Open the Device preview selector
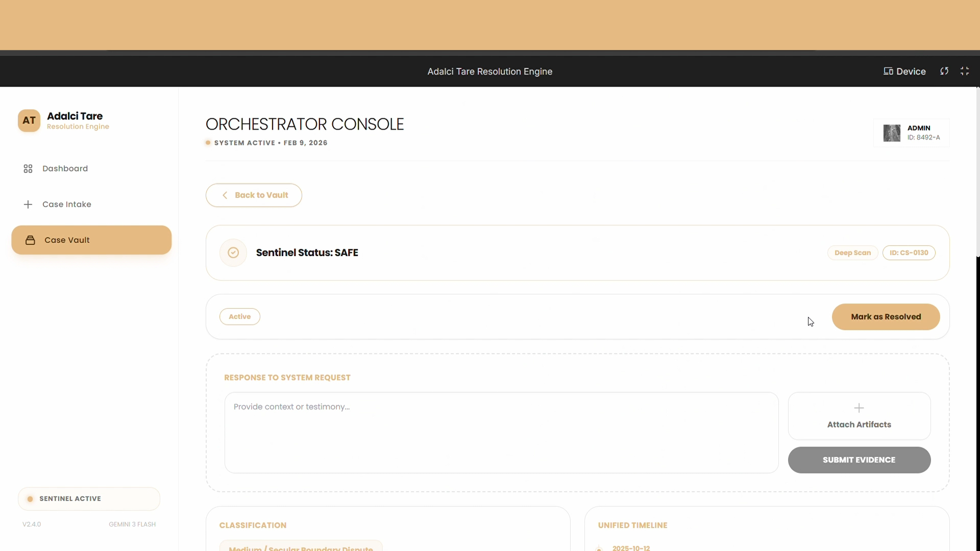Viewport: 980px width, 551px height. tap(904, 71)
